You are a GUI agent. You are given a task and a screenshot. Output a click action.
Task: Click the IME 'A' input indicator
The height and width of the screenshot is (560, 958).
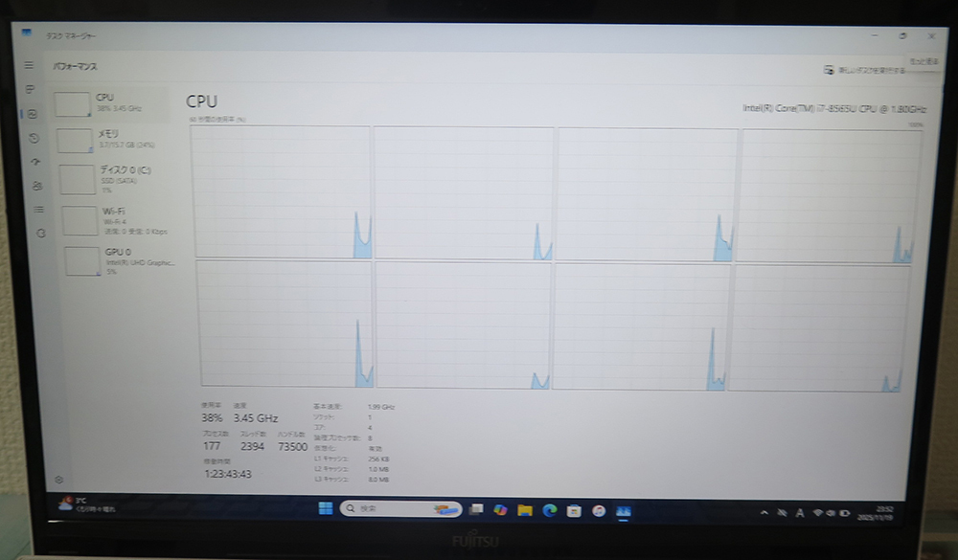click(x=800, y=514)
